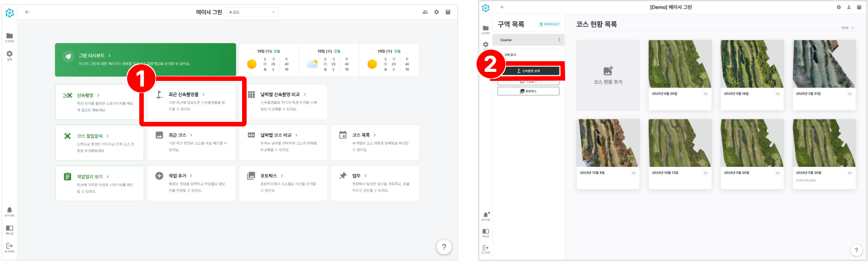Click the 날짜별 신속촬영 비교 grid icon
Image resolution: width=868 pixels, height=262 pixels.
point(251,95)
